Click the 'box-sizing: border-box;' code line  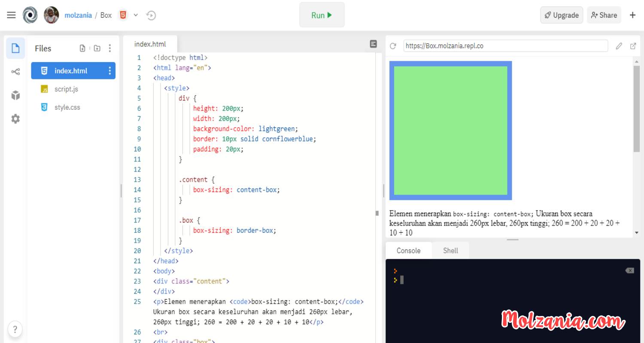[x=234, y=230]
